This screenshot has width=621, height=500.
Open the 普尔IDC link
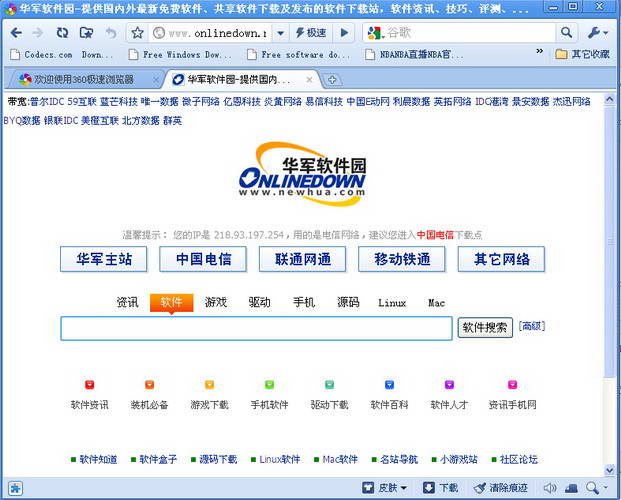(x=47, y=102)
